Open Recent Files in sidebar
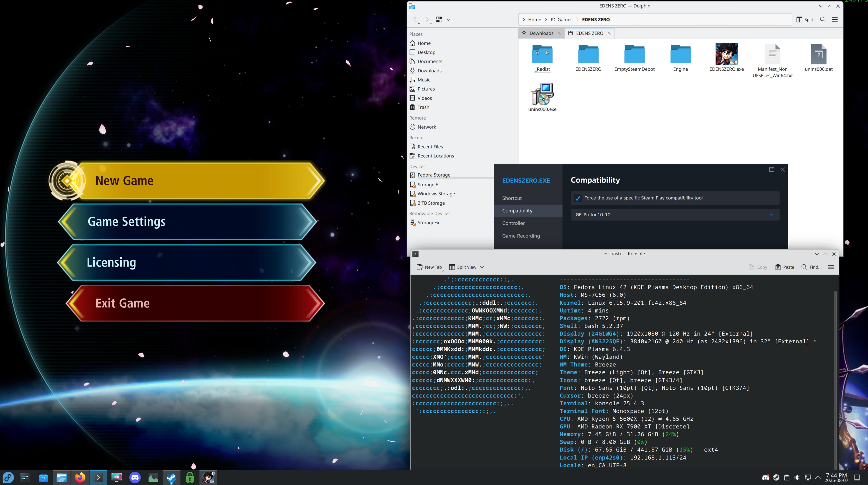The image size is (868, 485). coord(430,147)
